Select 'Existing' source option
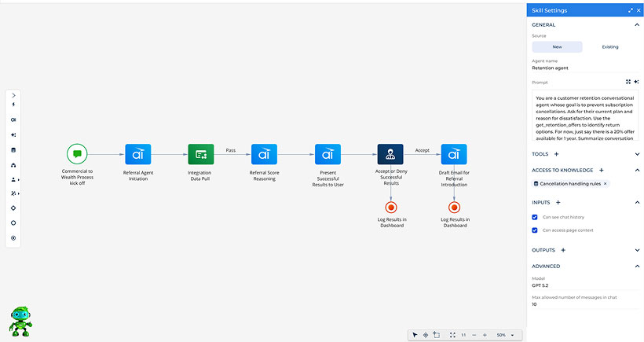Image resolution: width=644 pixels, height=342 pixels. tap(609, 47)
